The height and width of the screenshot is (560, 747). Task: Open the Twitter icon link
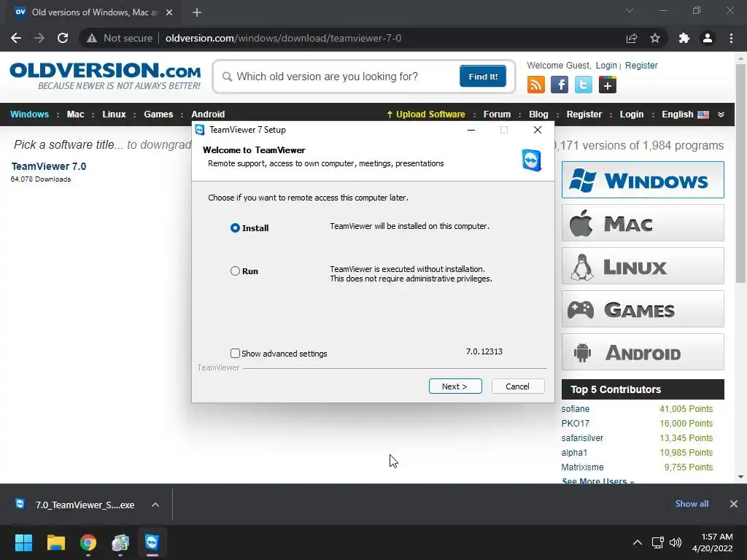click(x=583, y=85)
